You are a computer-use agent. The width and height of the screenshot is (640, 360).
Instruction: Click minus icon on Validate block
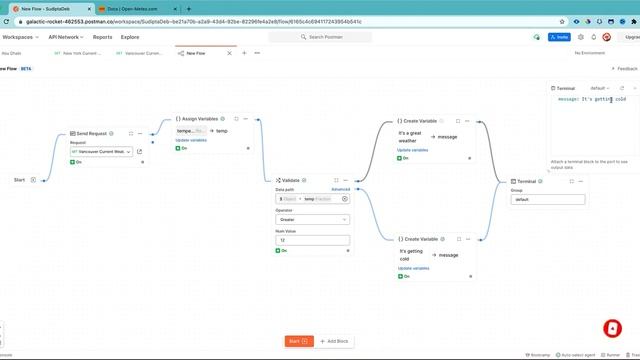click(346, 180)
